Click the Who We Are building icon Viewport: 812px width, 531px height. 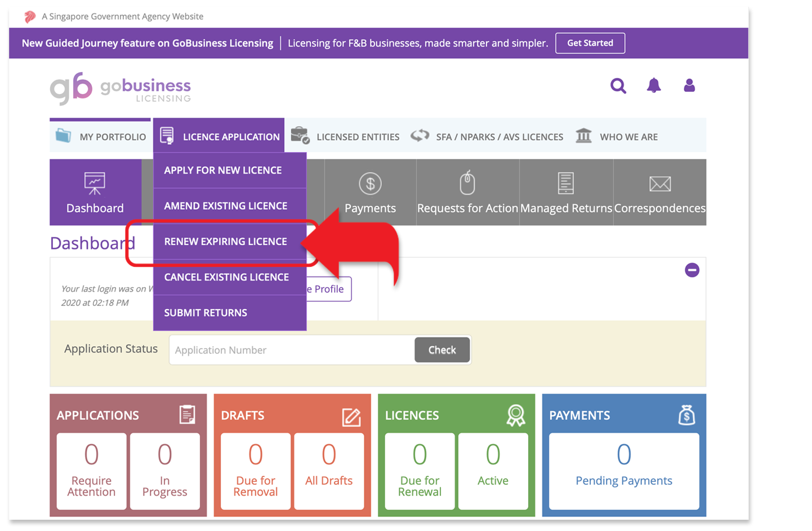click(584, 136)
